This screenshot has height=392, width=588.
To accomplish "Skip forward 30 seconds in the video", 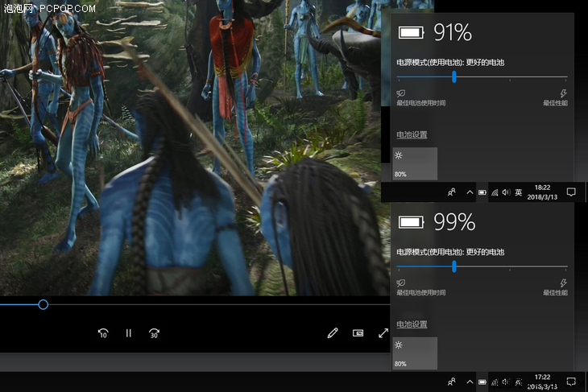I will (154, 333).
